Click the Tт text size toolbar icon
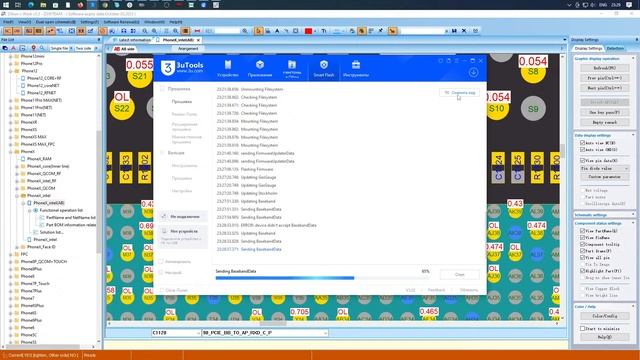The image size is (640, 360). point(324,31)
